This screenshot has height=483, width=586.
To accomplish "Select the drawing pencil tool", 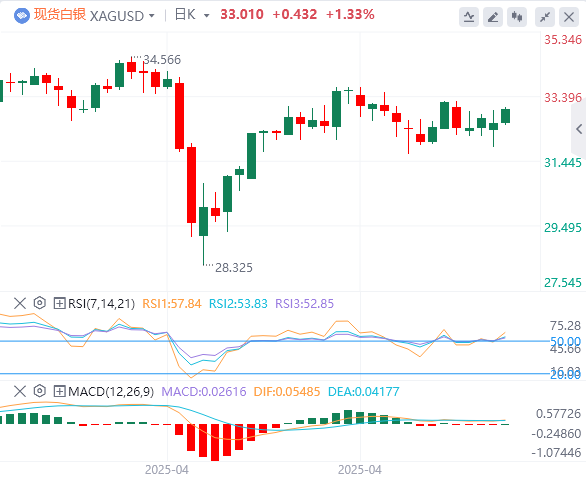I will (493, 17).
